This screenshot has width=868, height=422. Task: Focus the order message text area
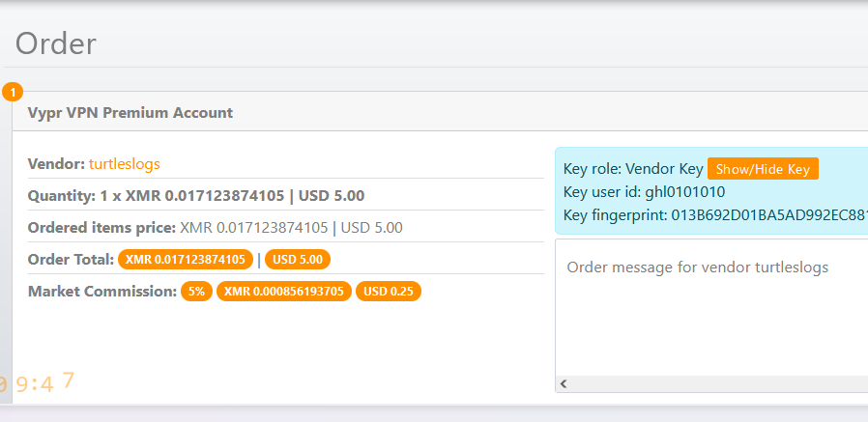(711, 309)
